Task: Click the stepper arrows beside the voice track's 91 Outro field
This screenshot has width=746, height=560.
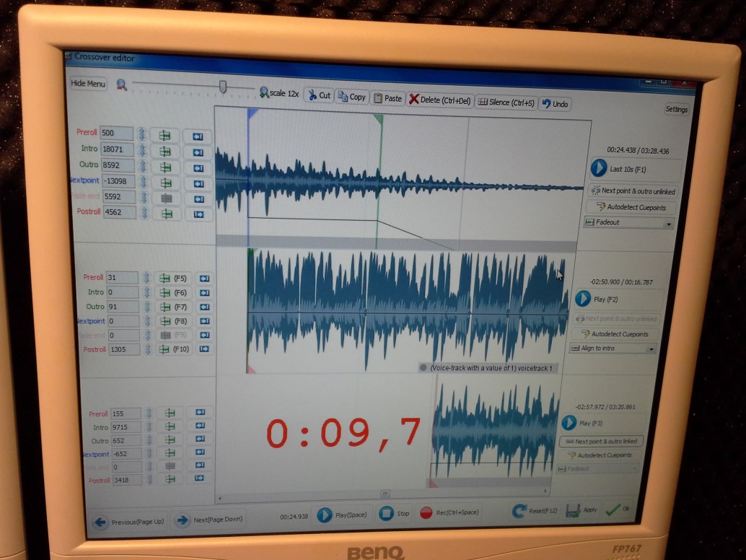Action: click(147, 307)
